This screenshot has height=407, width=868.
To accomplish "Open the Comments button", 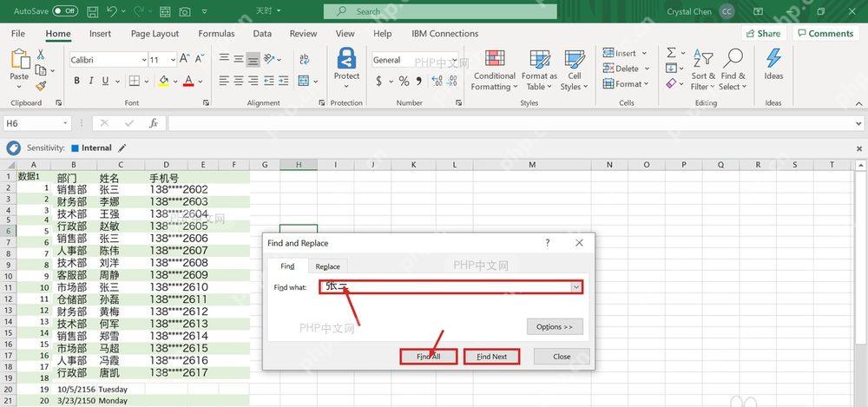I will pos(825,34).
